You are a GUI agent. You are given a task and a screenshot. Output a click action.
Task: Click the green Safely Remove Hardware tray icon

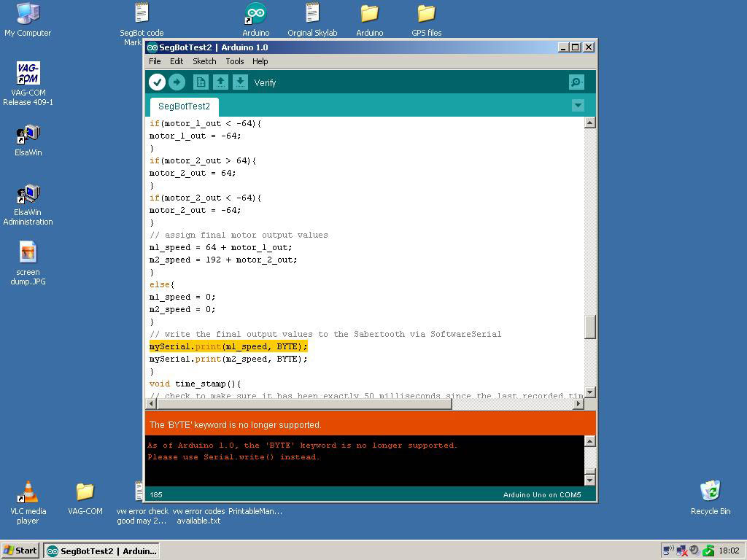708,551
